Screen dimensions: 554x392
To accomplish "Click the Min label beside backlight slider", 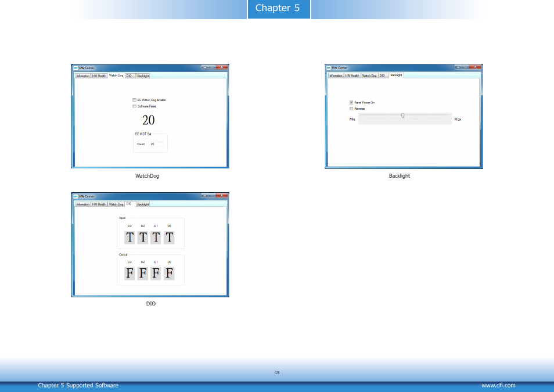I will pyautogui.click(x=352, y=119).
